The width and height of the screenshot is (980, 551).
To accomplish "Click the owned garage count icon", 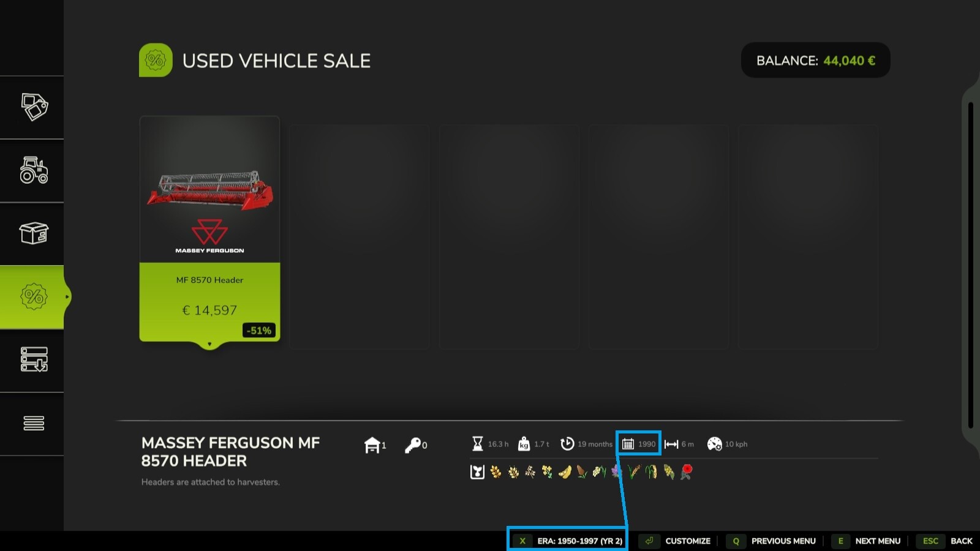I will (x=372, y=445).
